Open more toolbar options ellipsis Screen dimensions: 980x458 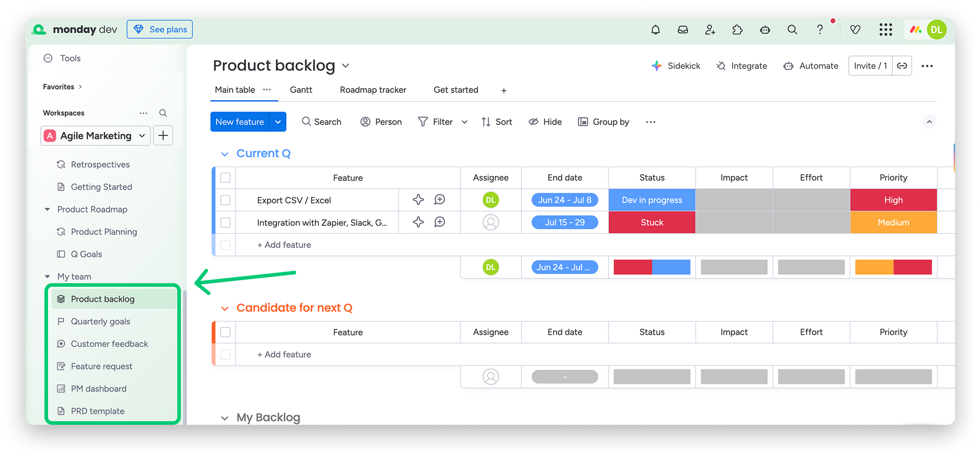point(650,122)
